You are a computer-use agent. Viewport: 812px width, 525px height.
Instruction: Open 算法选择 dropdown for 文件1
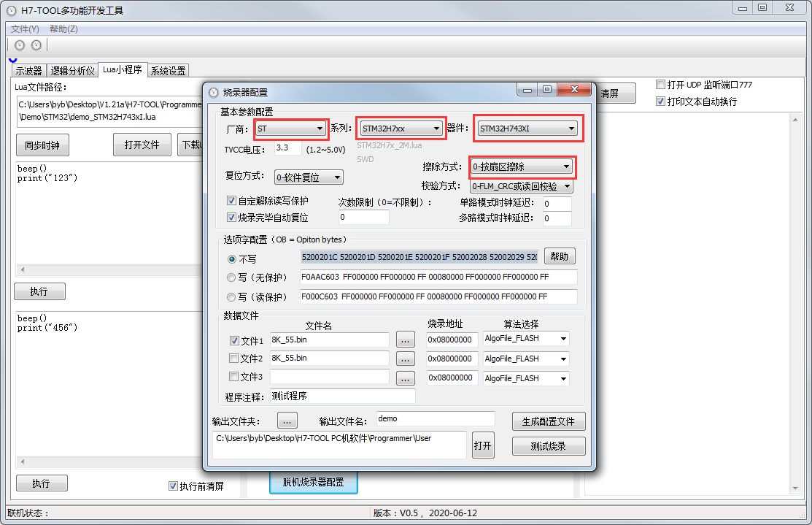pos(526,338)
